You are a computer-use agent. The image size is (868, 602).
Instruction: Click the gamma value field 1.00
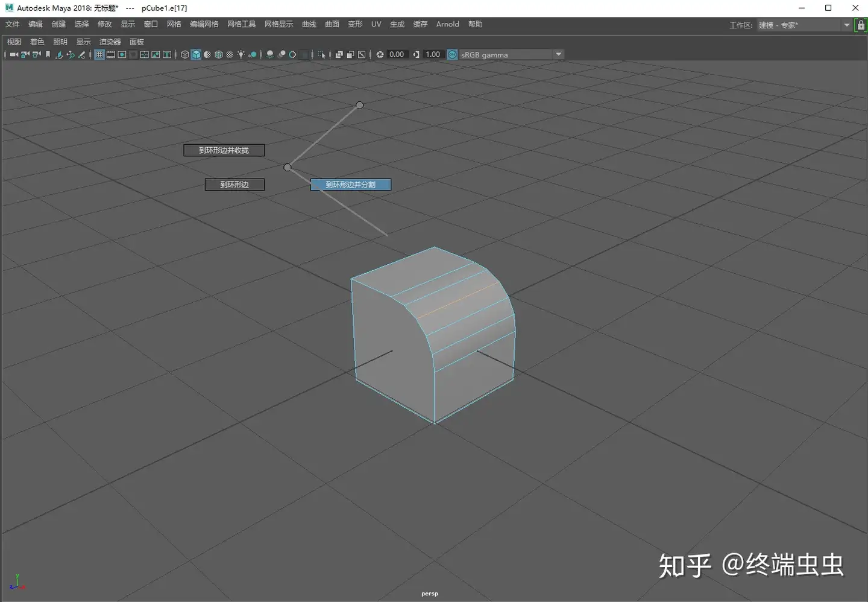pos(433,54)
